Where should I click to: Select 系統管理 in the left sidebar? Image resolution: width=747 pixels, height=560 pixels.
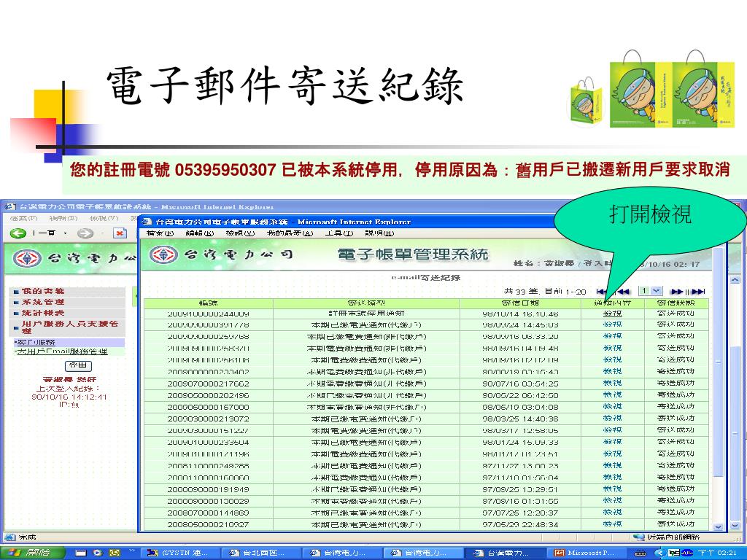[43, 302]
